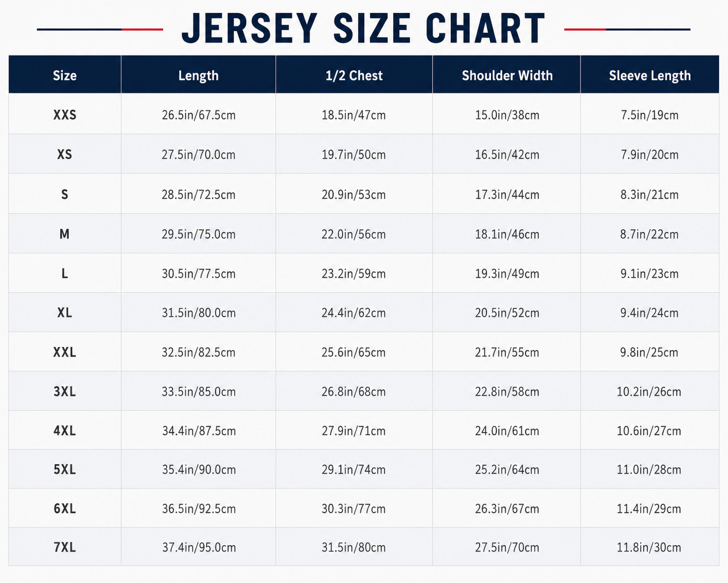Click the 1/2 Chest column header

click(x=354, y=76)
